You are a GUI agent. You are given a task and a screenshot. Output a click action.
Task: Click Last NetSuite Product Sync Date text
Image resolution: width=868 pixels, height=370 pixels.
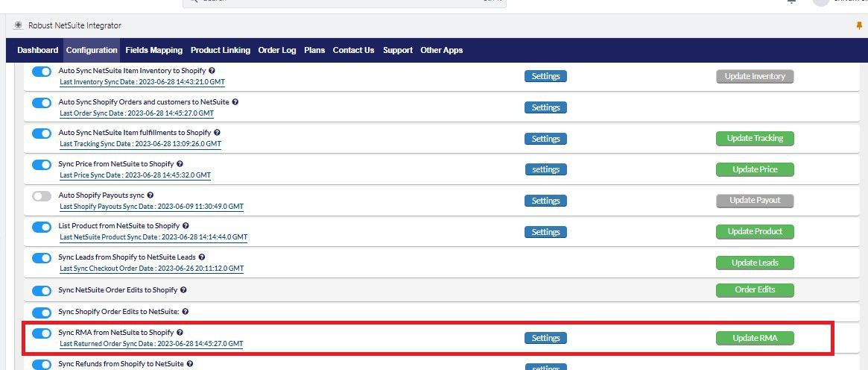pyautogui.click(x=153, y=237)
